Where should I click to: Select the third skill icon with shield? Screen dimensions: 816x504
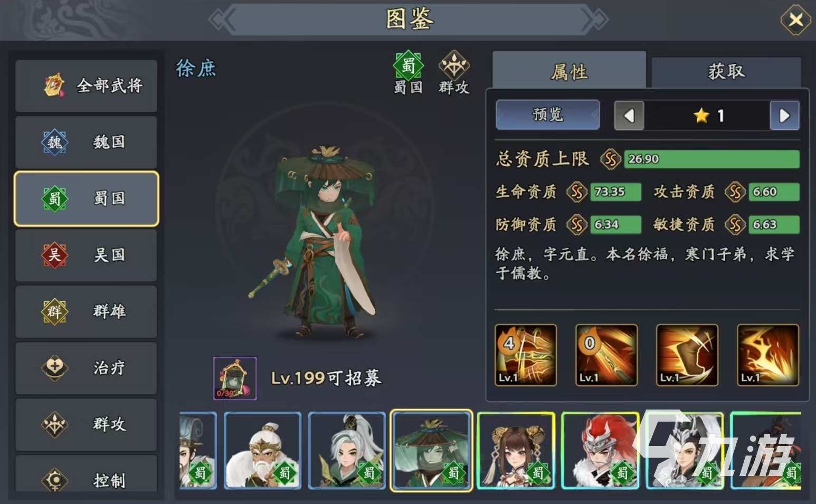687,355
